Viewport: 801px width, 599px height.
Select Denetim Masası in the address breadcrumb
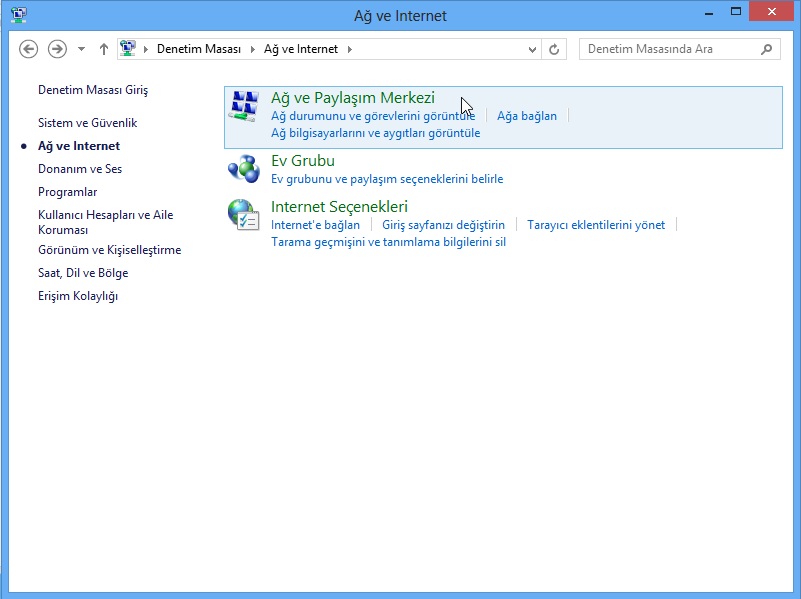[199, 49]
